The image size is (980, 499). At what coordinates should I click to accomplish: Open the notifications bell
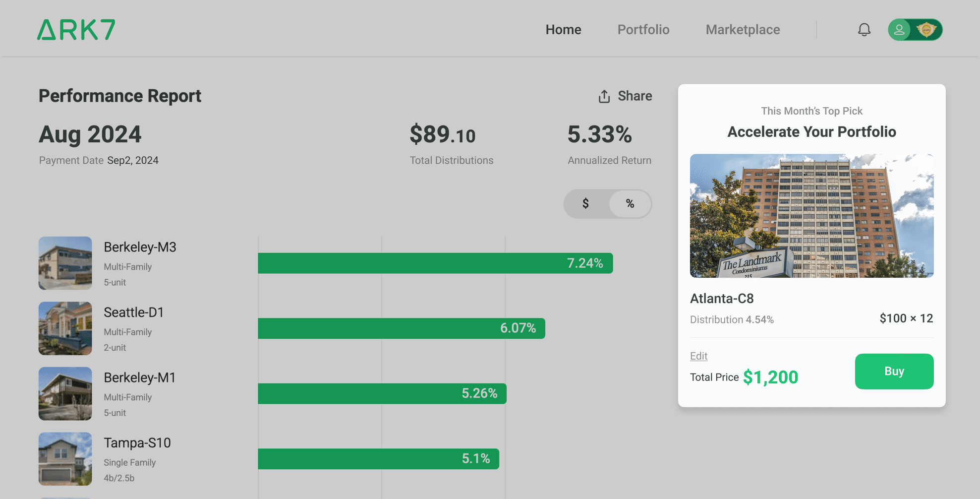point(864,30)
